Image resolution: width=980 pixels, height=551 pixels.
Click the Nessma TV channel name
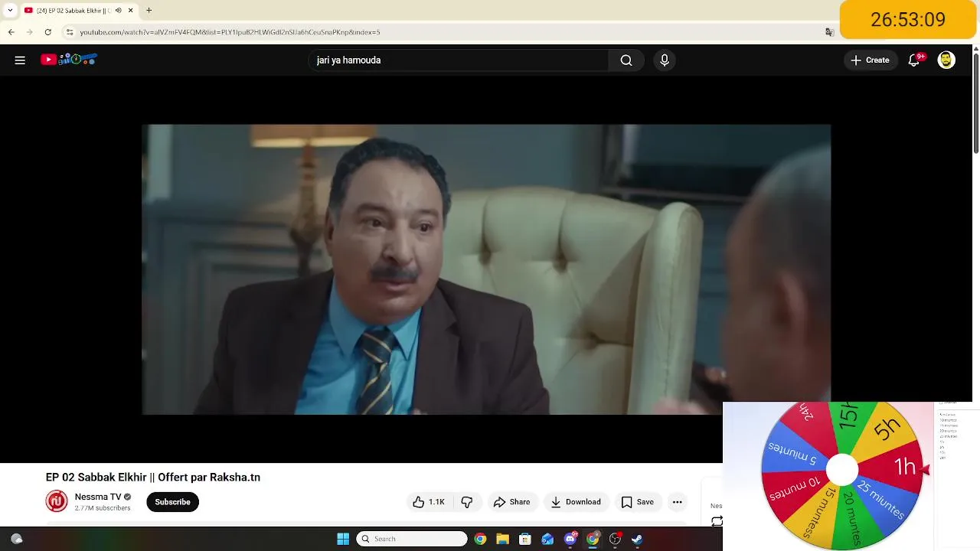pos(98,497)
